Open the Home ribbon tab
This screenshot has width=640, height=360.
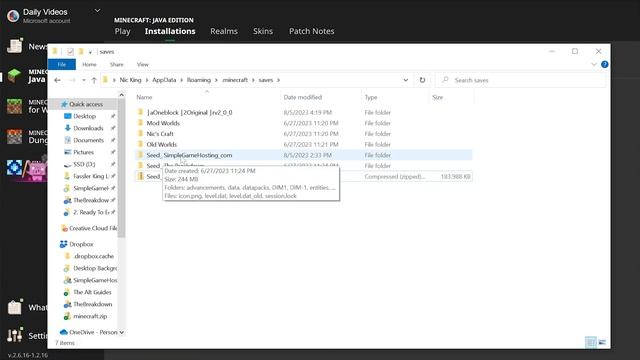[x=89, y=64]
